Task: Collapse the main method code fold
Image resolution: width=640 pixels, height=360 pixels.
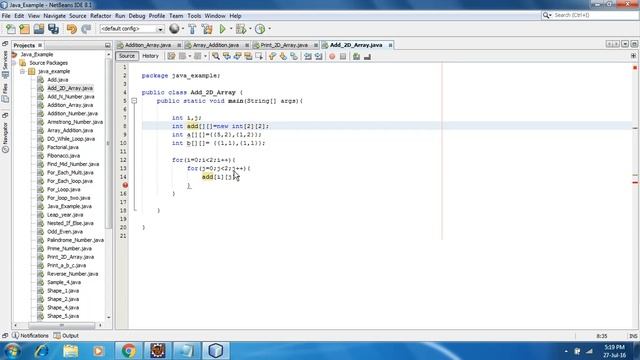Action: [x=134, y=101]
